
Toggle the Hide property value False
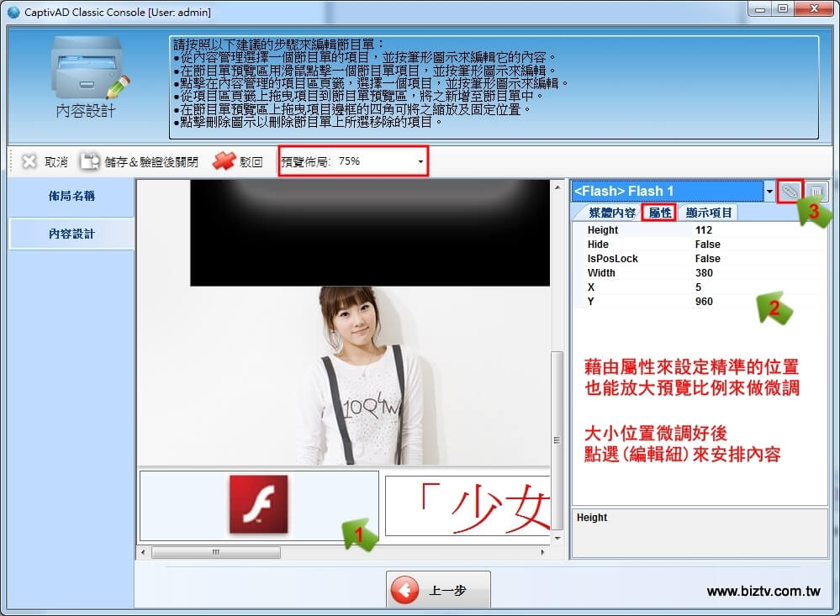click(x=708, y=245)
